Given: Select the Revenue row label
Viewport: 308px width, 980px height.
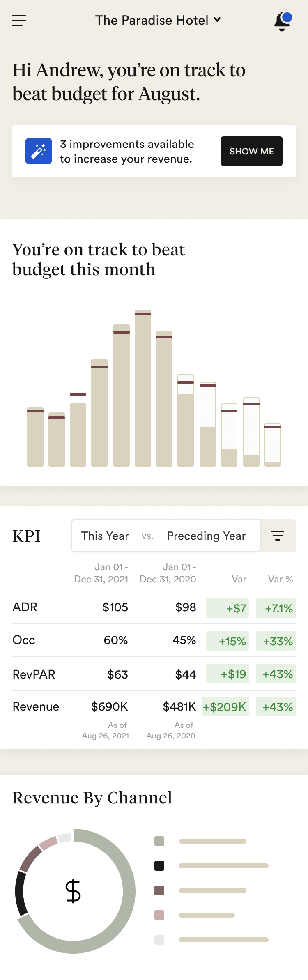Looking at the screenshot, I should point(36,706).
